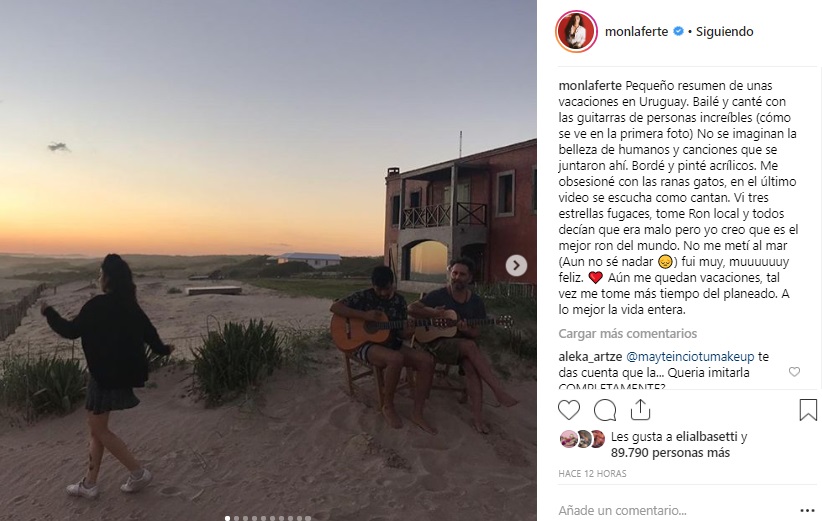This screenshot has width=822, height=521.
Task: Open the @mayteinciotumakeup mention
Action: tap(690, 356)
